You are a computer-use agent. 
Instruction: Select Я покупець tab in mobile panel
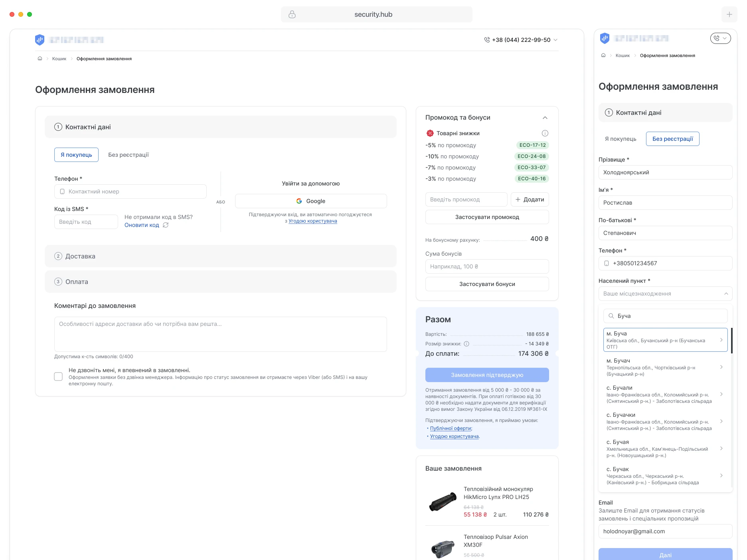621,139
